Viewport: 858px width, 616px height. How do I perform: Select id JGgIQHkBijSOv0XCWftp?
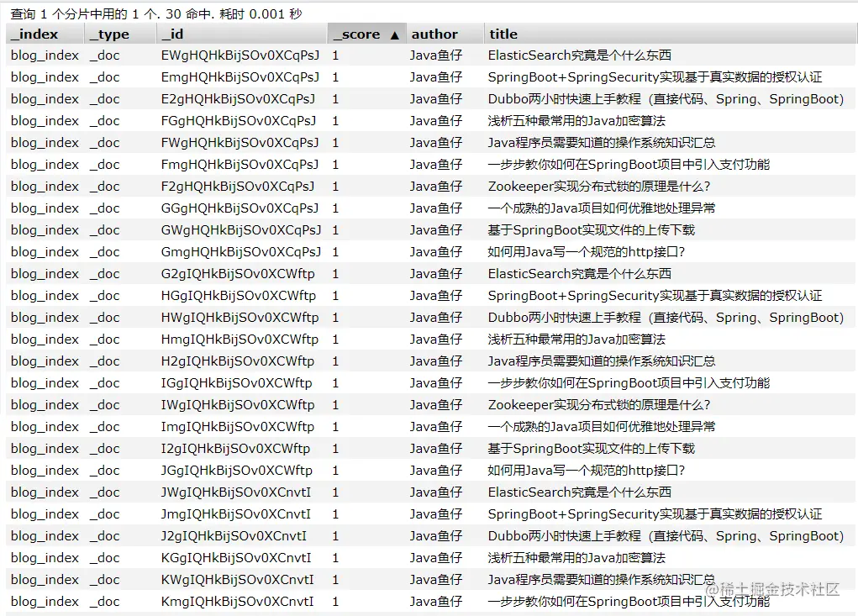[x=236, y=471]
